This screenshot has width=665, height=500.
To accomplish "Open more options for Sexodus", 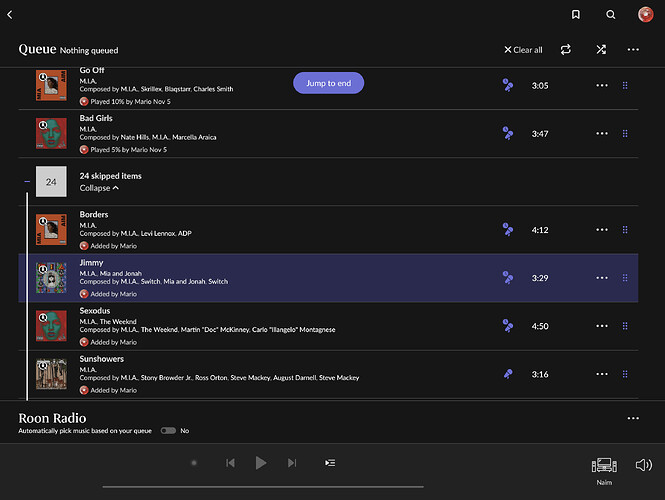I will coord(602,326).
